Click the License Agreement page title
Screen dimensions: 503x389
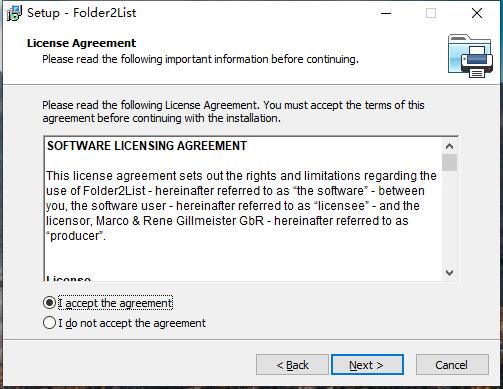[81, 43]
